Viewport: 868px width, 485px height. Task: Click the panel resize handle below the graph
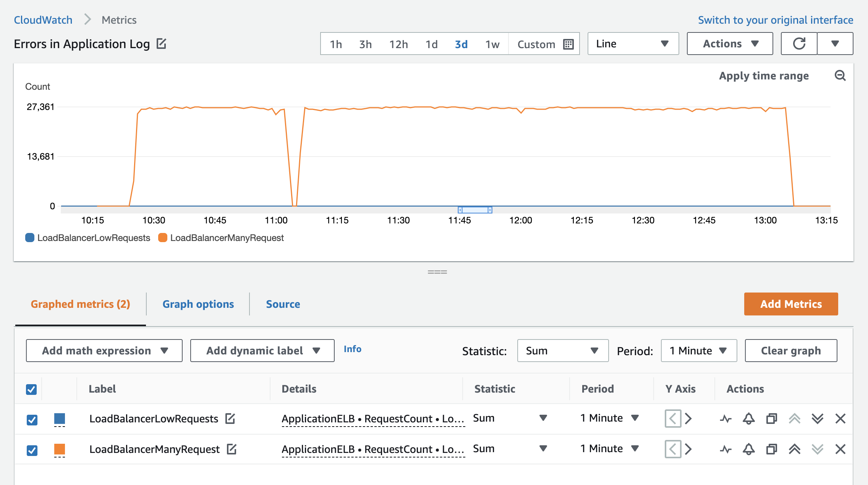click(x=438, y=272)
